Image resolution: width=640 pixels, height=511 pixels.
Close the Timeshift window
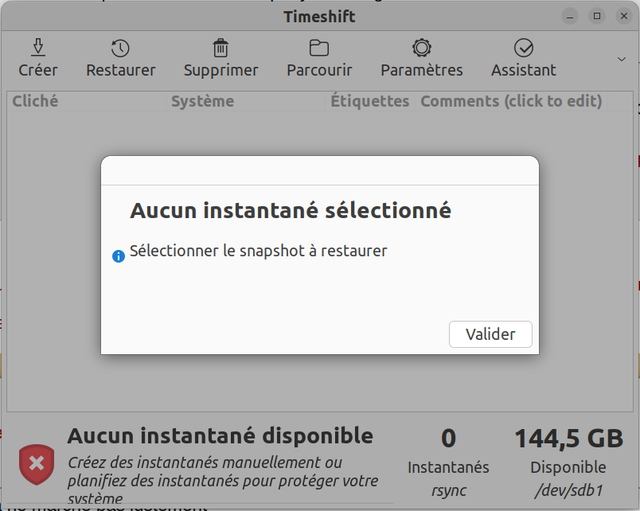[x=624, y=16]
